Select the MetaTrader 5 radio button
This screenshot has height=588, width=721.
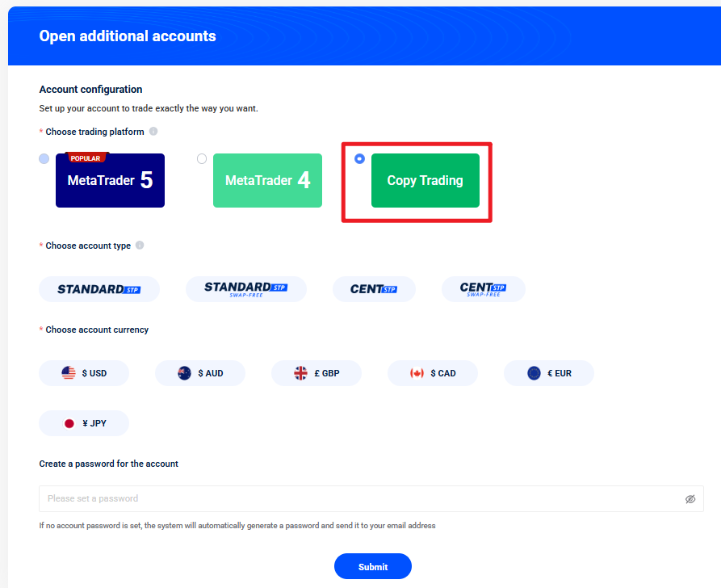[44, 159]
